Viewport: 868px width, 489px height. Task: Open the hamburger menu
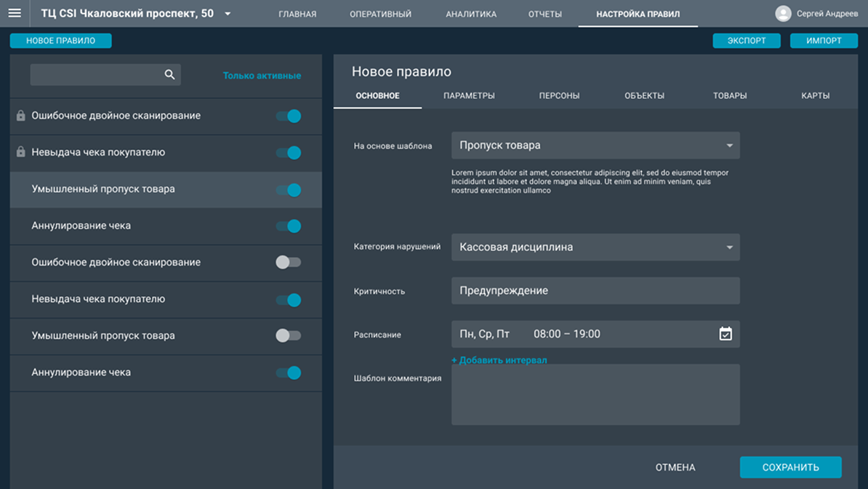(15, 13)
